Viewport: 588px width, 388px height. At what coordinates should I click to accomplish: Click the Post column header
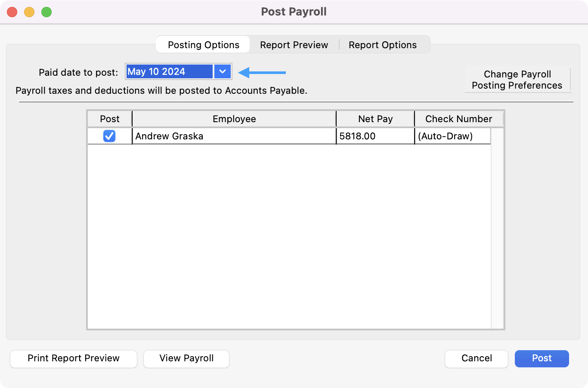tap(110, 119)
